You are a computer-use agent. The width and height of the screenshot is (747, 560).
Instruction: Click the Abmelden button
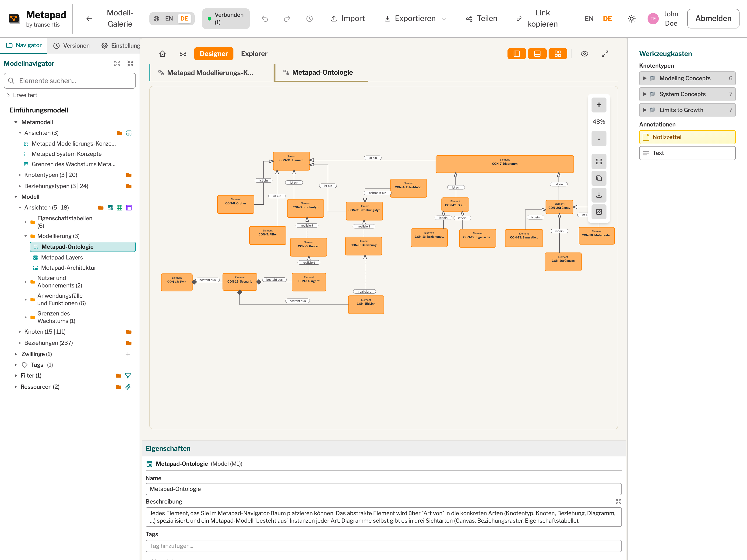pyautogui.click(x=713, y=19)
